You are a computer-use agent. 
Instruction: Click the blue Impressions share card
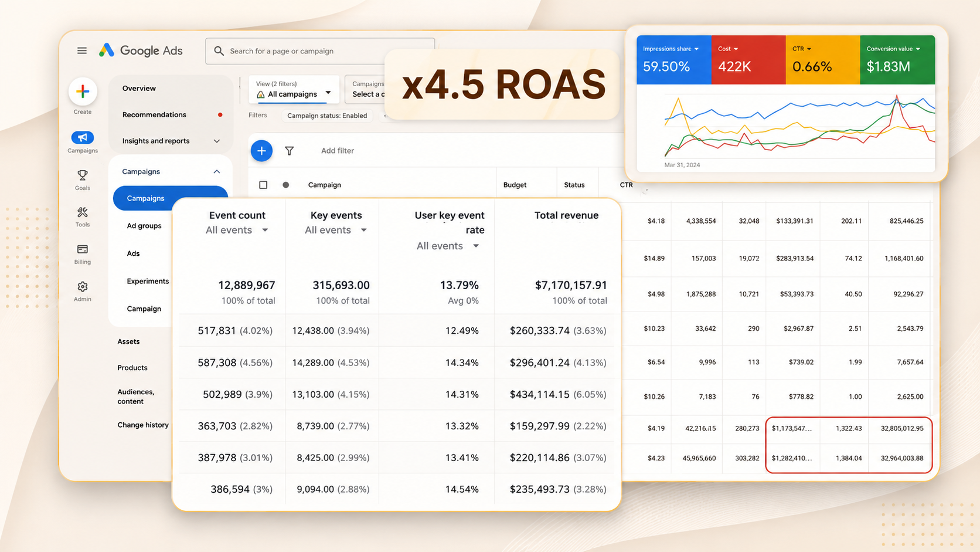click(674, 60)
